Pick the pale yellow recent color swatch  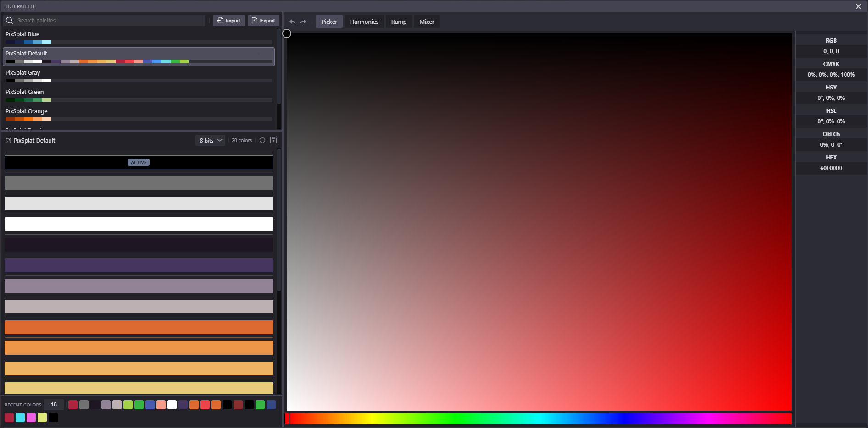coord(42,417)
